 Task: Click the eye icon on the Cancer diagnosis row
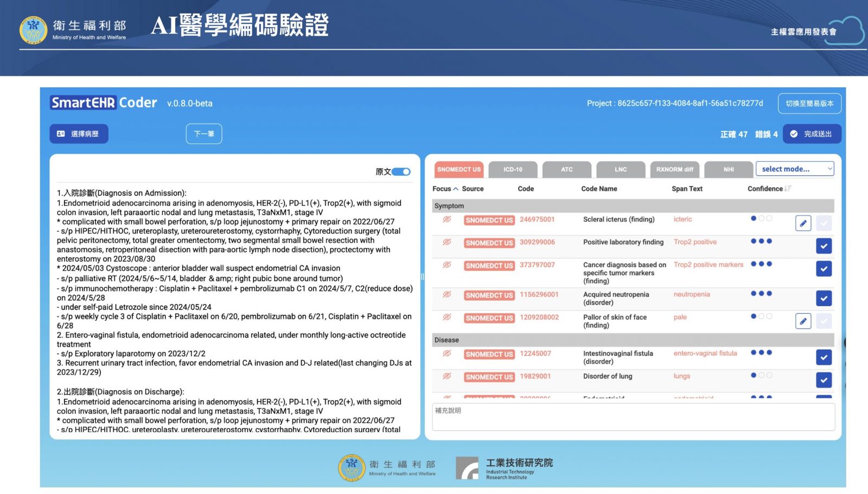pyautogui.click(x=446, y=265)
